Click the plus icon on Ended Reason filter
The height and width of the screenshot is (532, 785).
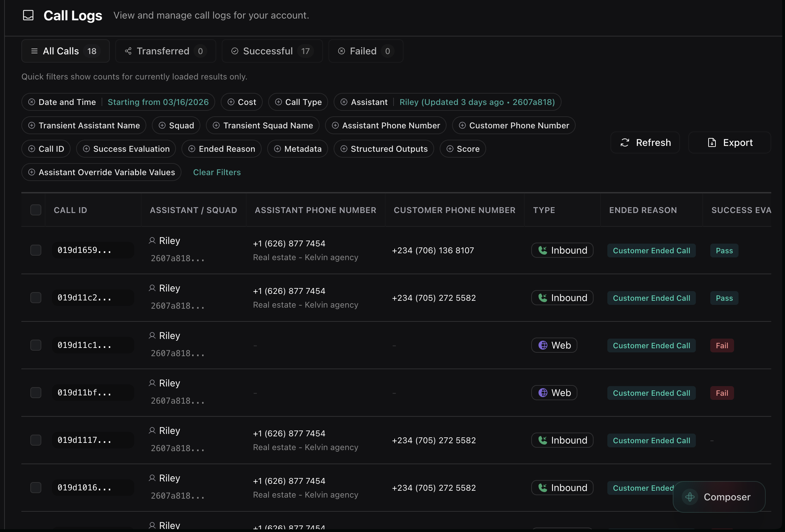click(x=192, y=149)
